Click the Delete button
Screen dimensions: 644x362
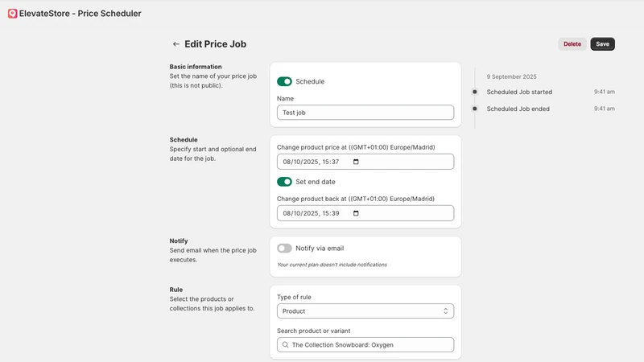(x=572, y=44)
